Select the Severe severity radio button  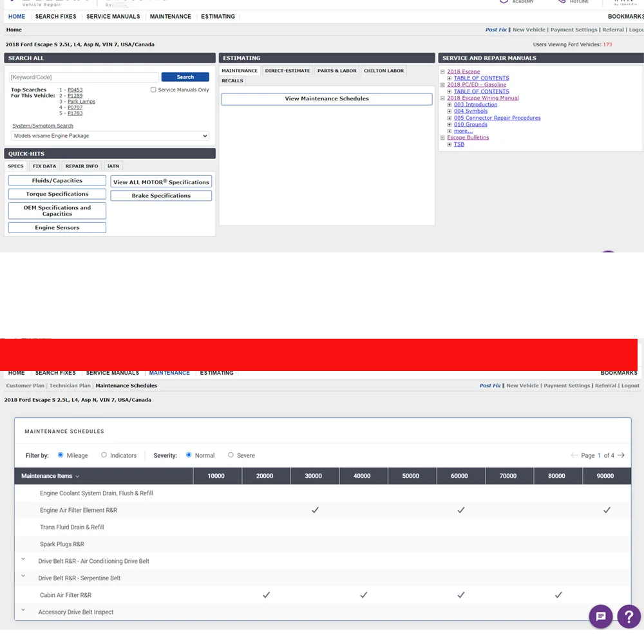coord(231,455)
